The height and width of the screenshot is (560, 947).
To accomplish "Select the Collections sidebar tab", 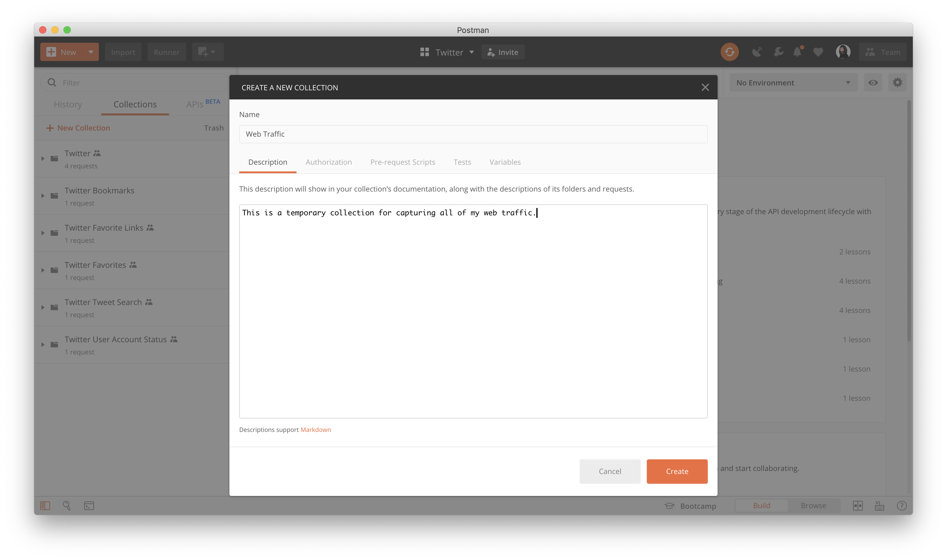I will coord(135,105).
